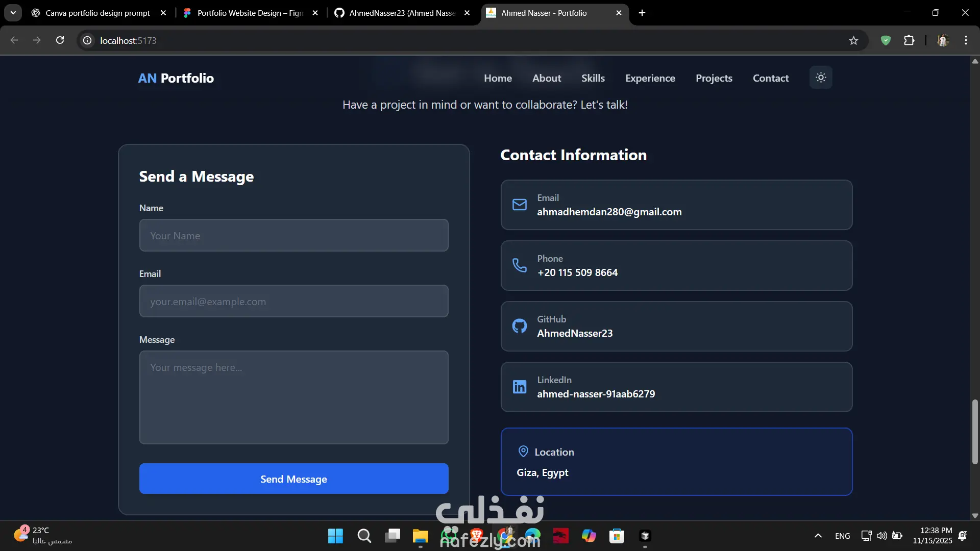This screenshot has width=980, height=551.
Task: Switch to the Portfolio Website Design Figma tab
Action: tap(250, 13)
